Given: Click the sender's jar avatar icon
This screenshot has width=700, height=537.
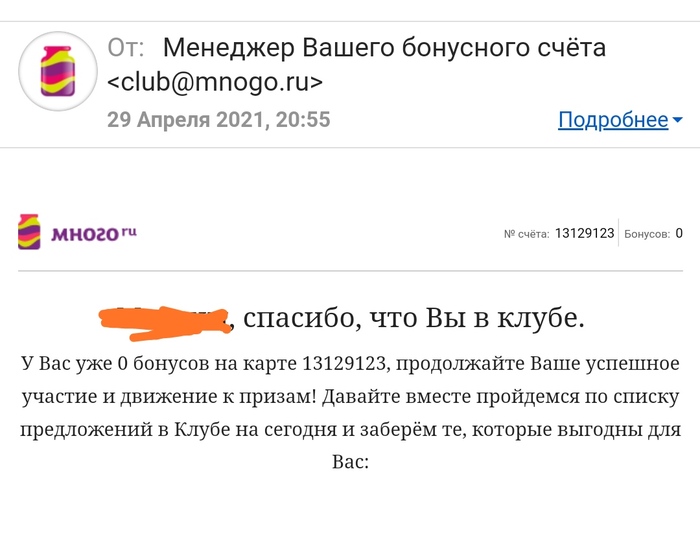Looking at the screenshot, I should click(58, 74).
